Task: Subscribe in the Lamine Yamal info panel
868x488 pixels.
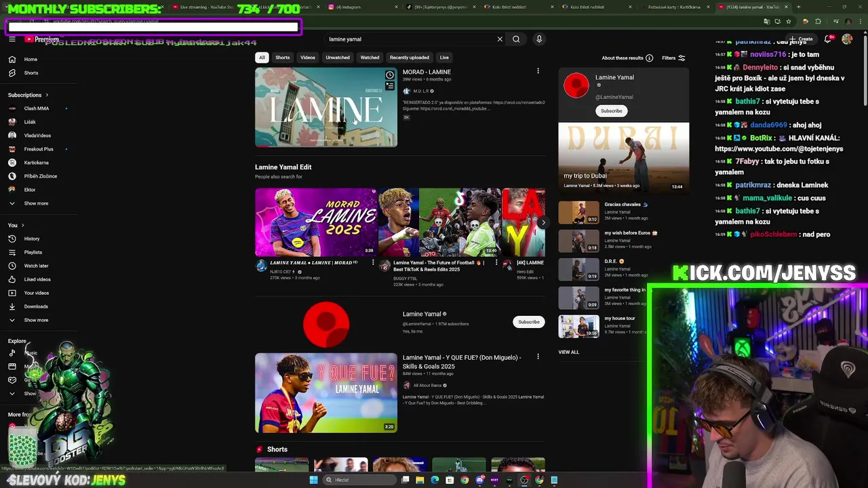Action: (x=611, y=110)
